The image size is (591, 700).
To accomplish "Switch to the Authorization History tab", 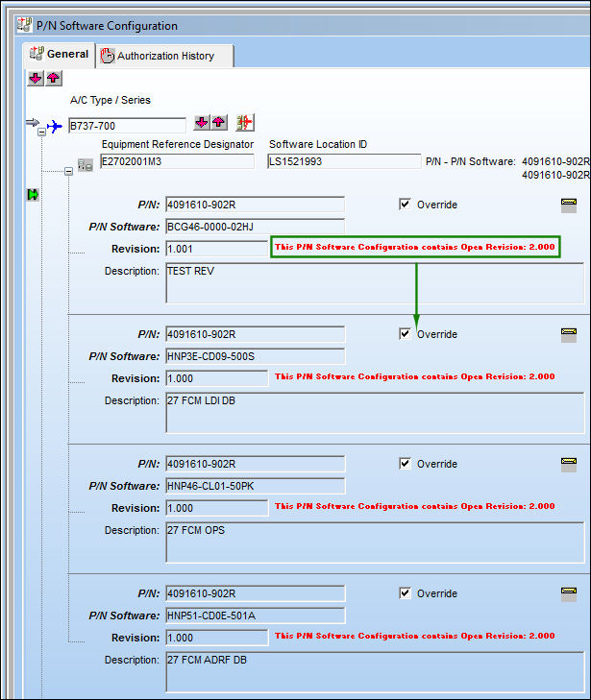I will pos(164,56).
